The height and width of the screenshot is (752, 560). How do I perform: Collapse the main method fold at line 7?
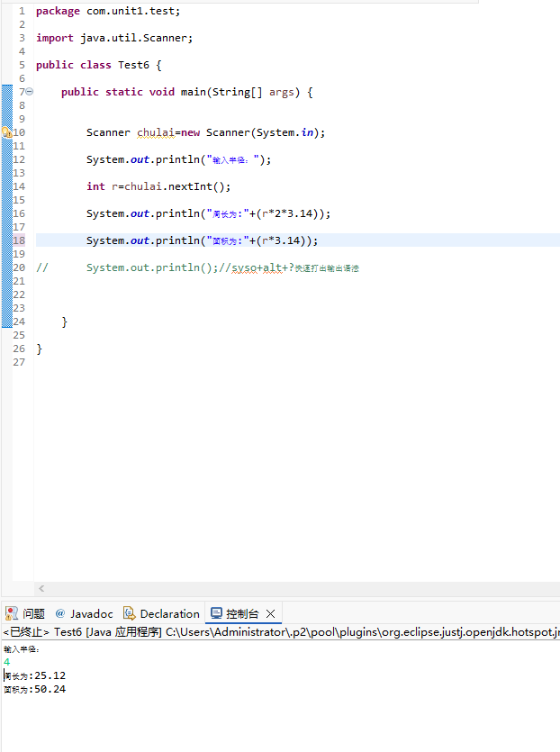point(30,92)
